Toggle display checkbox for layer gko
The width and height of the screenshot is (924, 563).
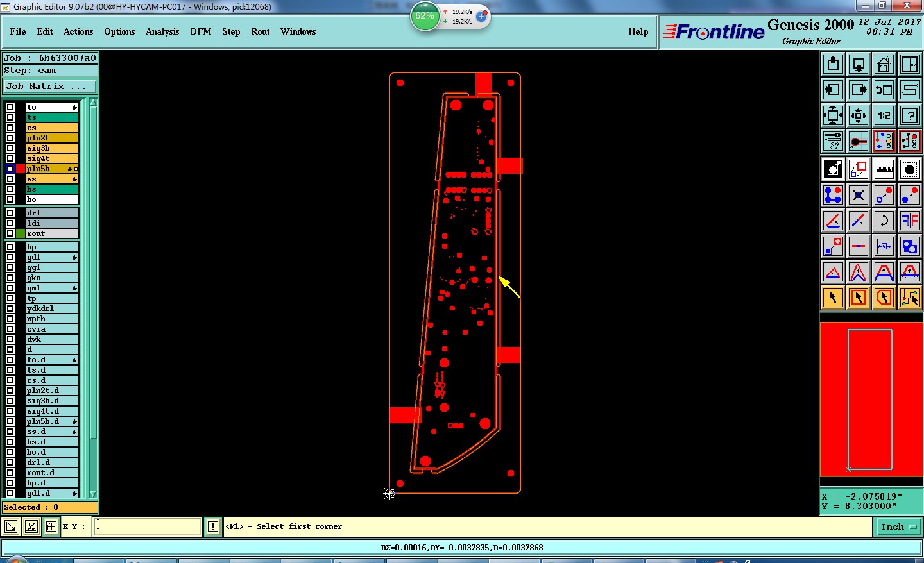click(x=10, y=278)
